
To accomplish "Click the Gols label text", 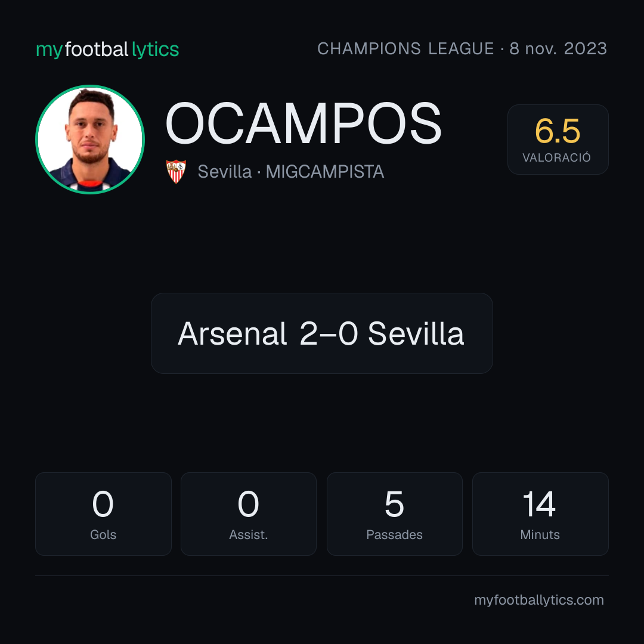I will [103, 535].
